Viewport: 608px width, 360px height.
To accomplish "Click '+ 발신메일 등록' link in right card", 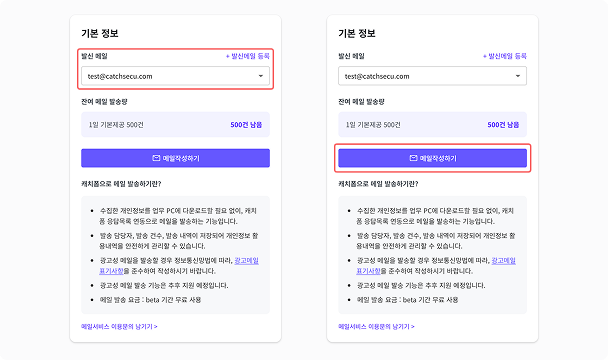I will [x=504, y=56].
